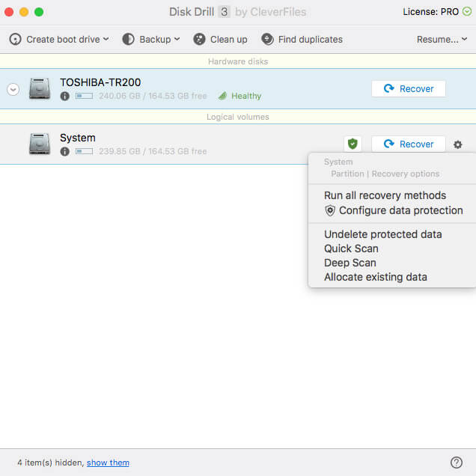This screenshot has height=476, width=476.
Task: Recover the System volume
Action: pos(409,144)
